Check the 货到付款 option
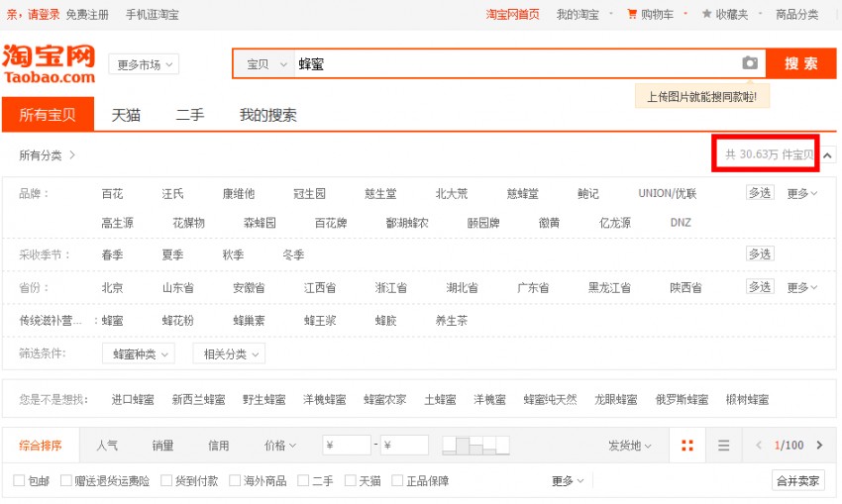This screenshot has width=842, height=504. pyautogui.click(x=166, y=480)
